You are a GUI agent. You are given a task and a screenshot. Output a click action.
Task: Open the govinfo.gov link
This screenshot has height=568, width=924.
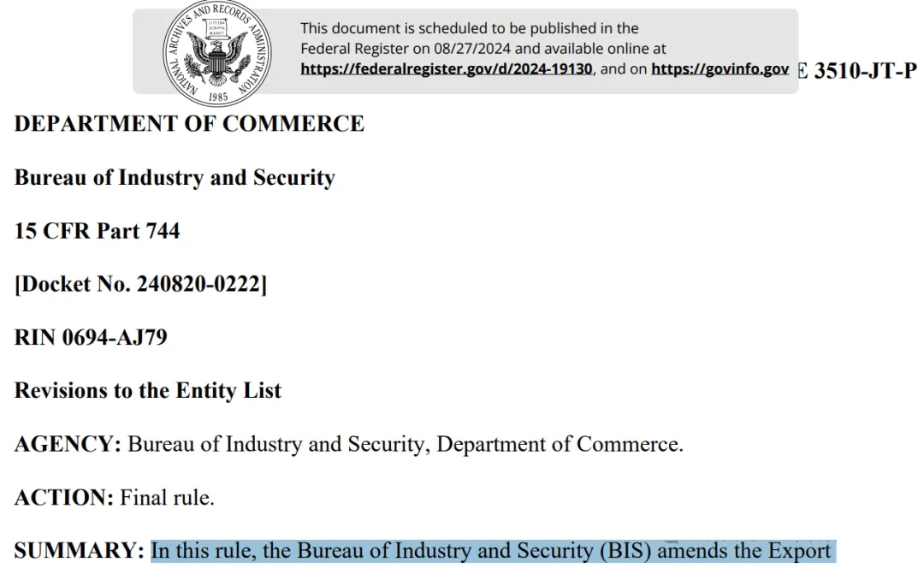[x=720, y=69]
